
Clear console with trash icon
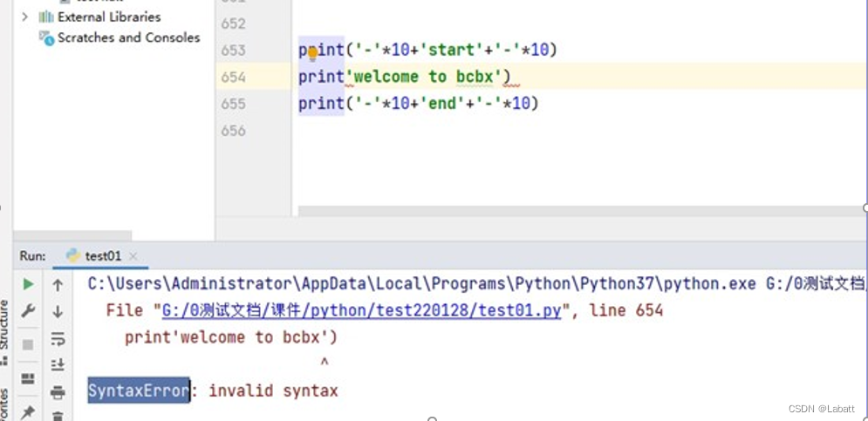[58, 416]
